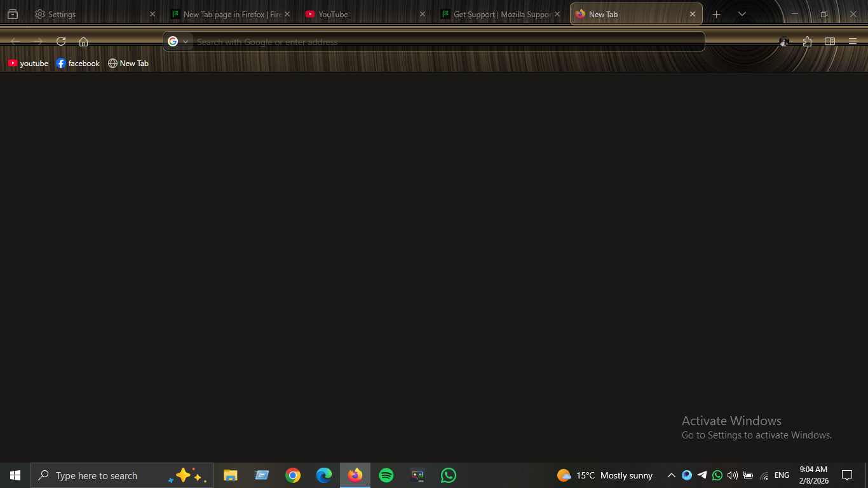
Task: Switch to the YouTube tab
Action: 365,14
